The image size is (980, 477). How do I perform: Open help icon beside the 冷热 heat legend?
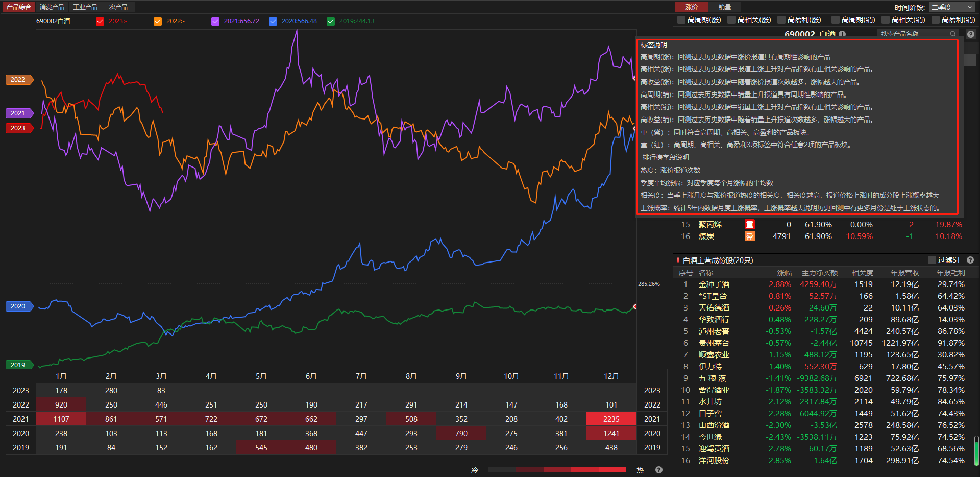[659, 470]
